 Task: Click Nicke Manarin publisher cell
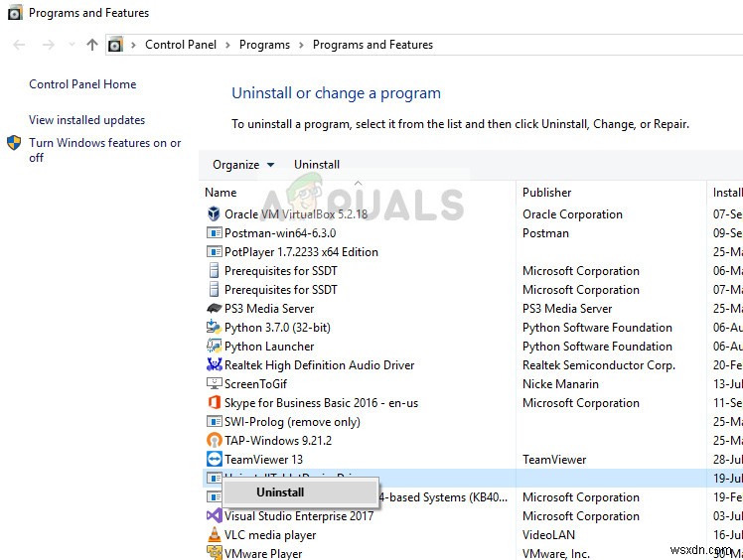560,383
